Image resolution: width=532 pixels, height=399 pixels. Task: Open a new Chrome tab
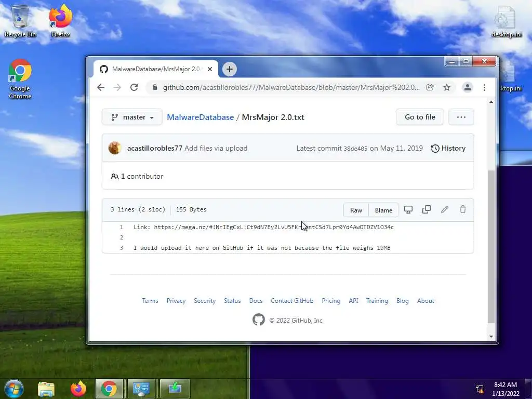(x=229, y=69)
